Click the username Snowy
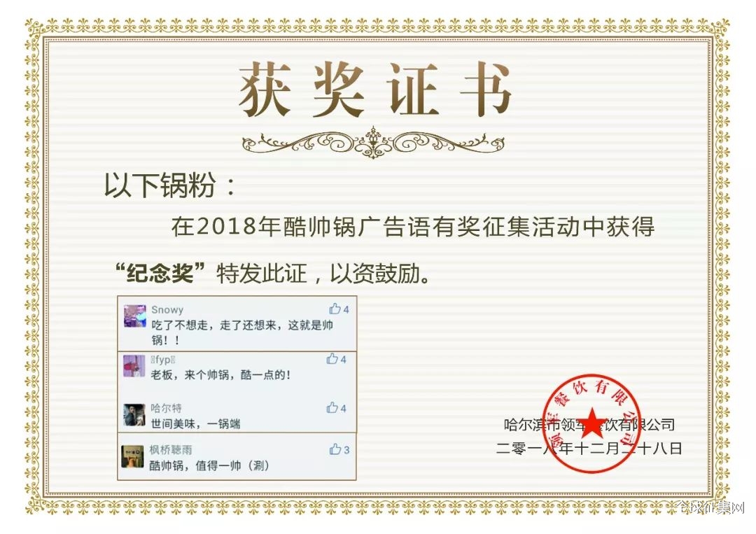756x534 pixels. coord(167,309)
